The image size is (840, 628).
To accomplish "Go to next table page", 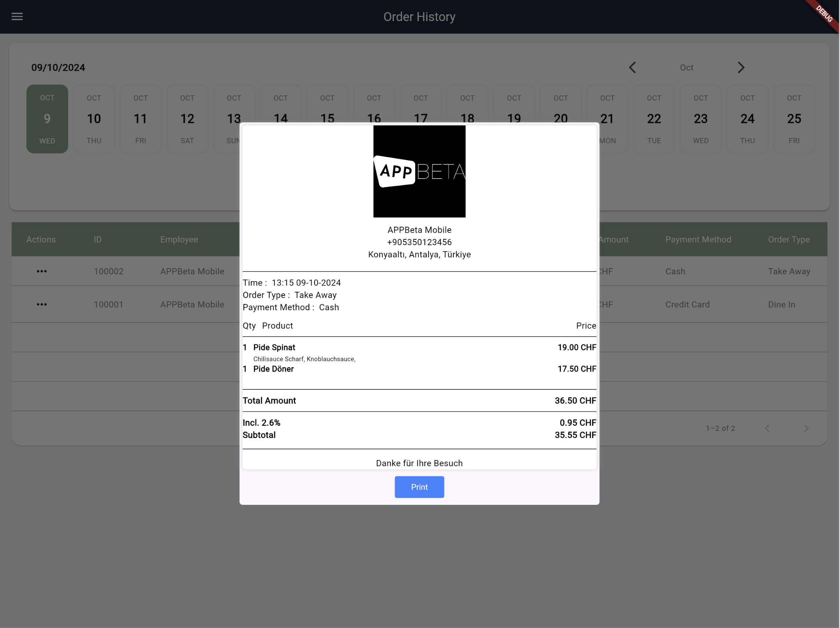I will (806, 428).
